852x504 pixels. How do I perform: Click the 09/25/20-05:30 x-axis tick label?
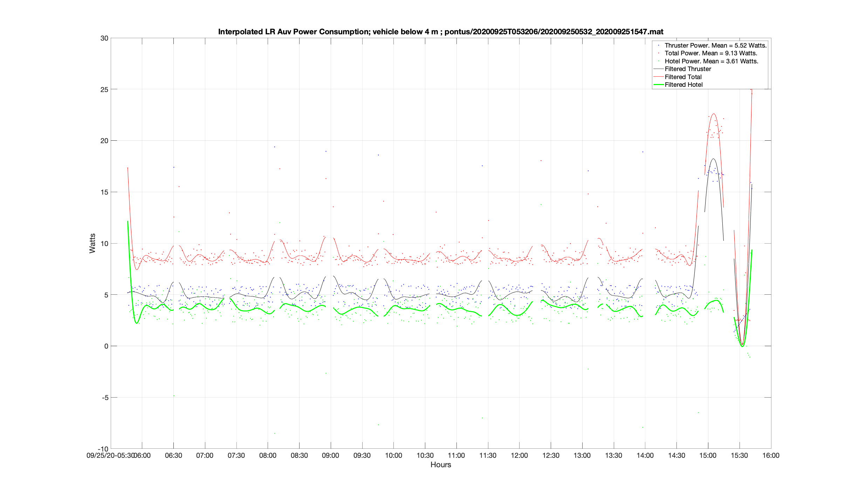[110, 456]
